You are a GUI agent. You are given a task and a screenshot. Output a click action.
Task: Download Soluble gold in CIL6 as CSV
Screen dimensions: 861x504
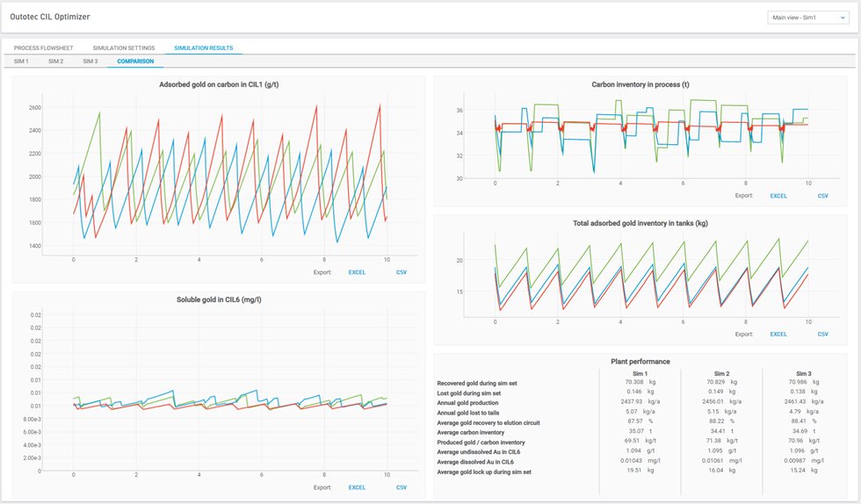(402, 487)
